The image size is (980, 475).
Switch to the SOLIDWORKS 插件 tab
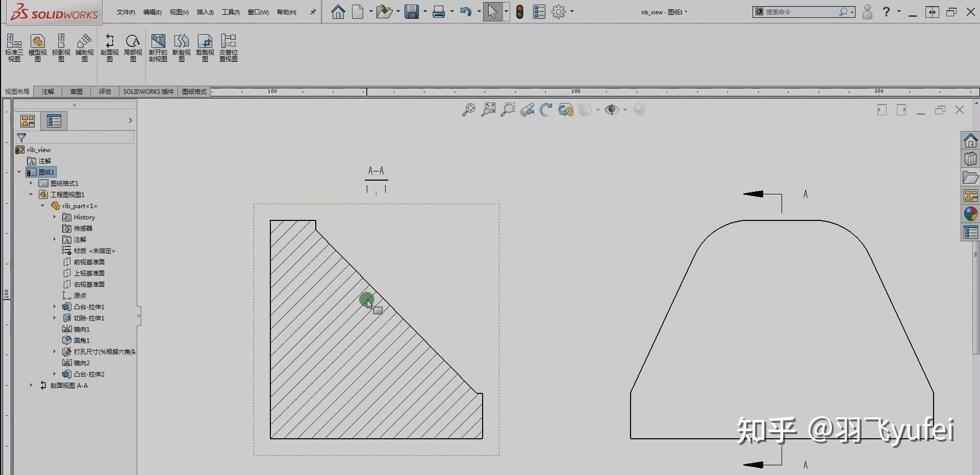pos(148,92)
